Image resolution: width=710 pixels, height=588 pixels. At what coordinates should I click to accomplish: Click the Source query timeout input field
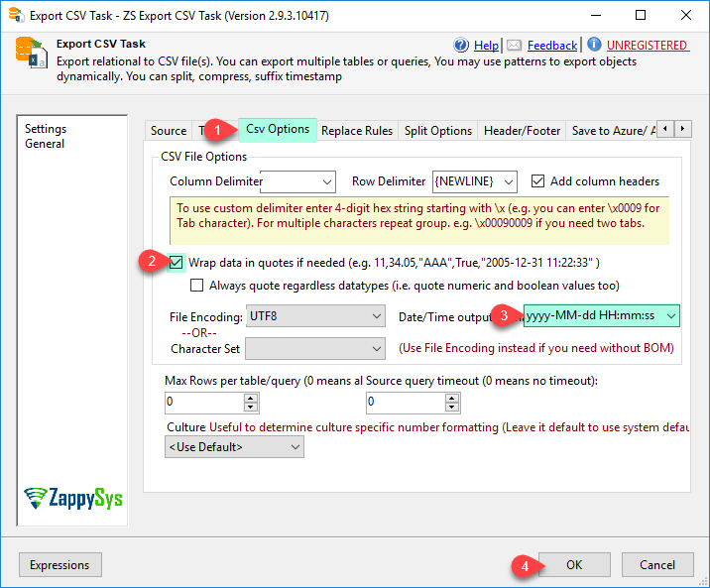pos(407,403)
